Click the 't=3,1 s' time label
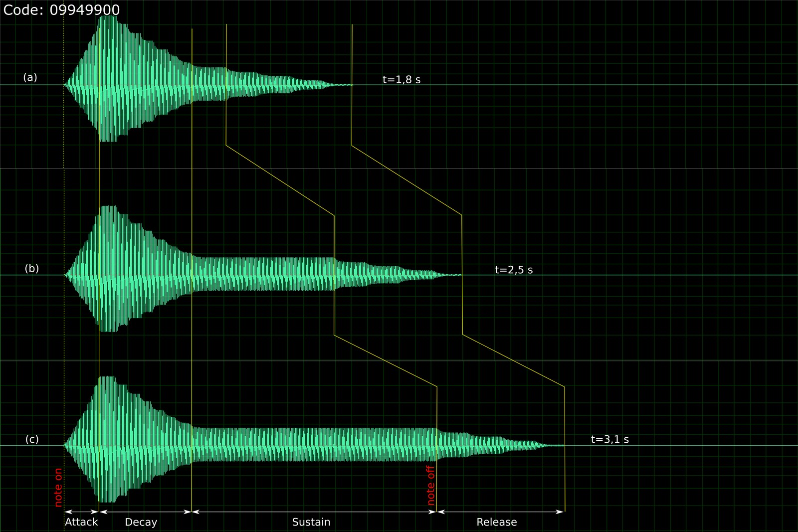Viewport: 798px width, 532px height. (610, 439)
